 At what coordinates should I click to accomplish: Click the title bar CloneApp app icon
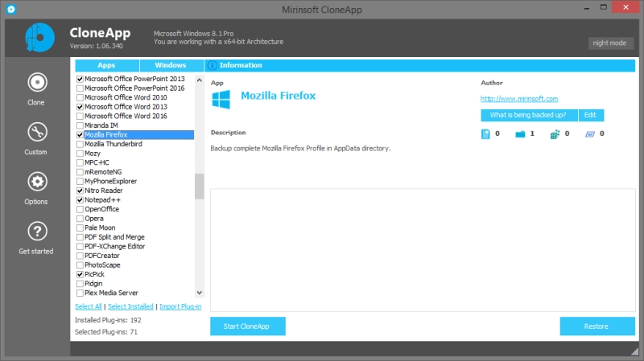point(11,9)
